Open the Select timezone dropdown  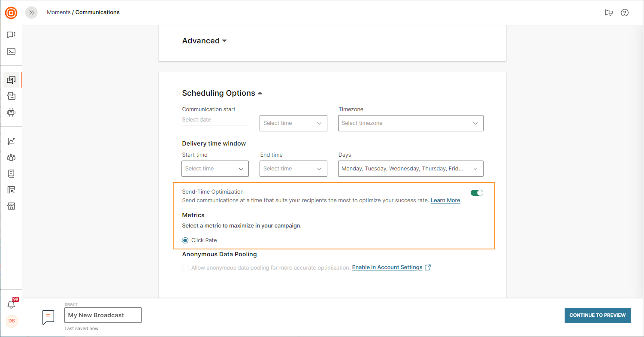tap(411, 123)
